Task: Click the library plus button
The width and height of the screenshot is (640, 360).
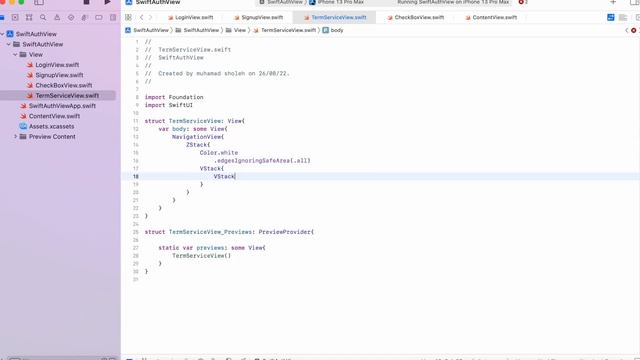Action: click(x=613, y=2)
